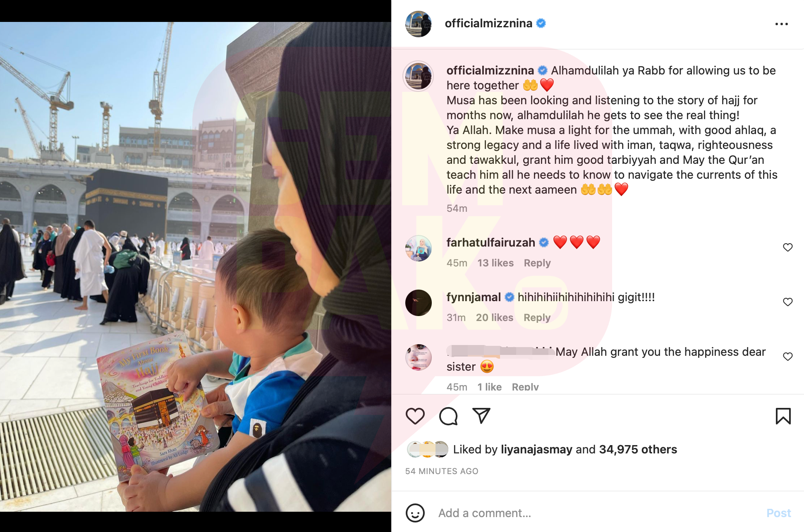View the 13 likes on farhatulfairuzah's comment
The image size is (804, 532).
click(495, 263)
